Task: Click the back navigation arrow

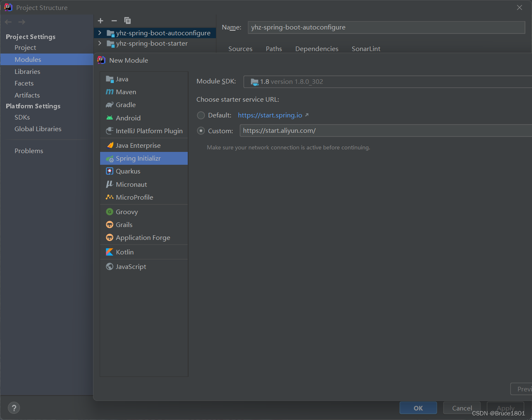Action: click(x=8, y=22)
